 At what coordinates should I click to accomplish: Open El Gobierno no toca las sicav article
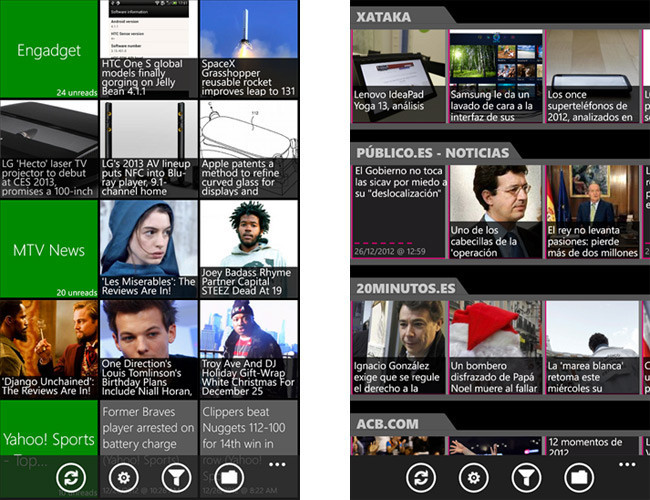(398, 212)
